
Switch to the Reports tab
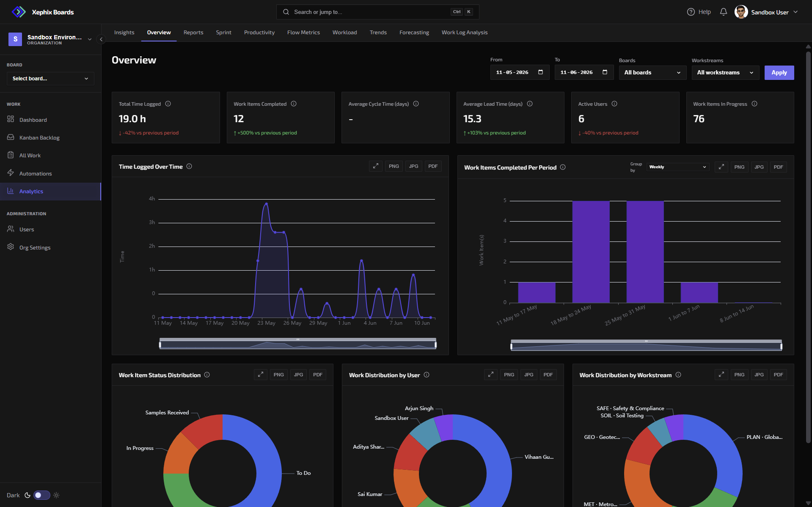pyautogui.click(x=193, y=33)
